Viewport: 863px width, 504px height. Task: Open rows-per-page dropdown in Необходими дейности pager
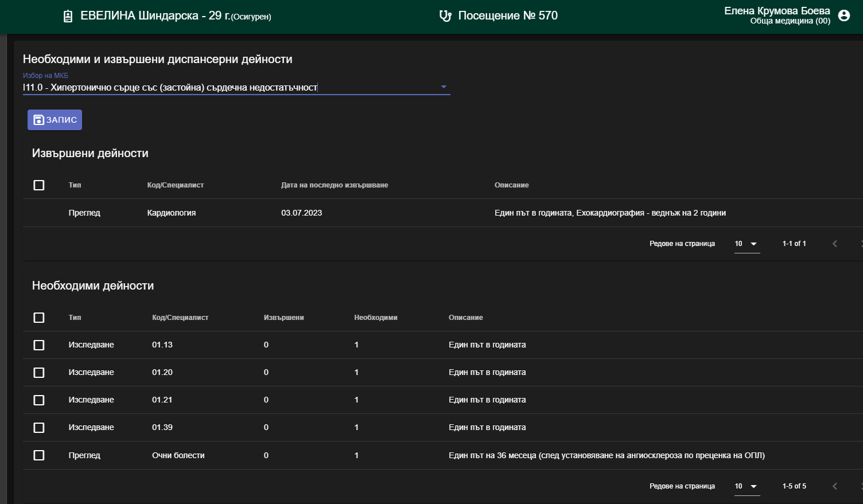coord(747,486)
